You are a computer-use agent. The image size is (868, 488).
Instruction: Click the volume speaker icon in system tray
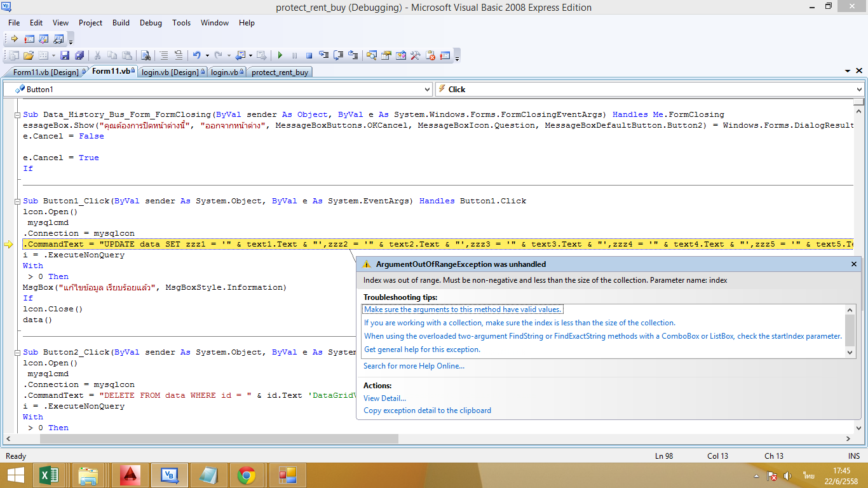788,475
